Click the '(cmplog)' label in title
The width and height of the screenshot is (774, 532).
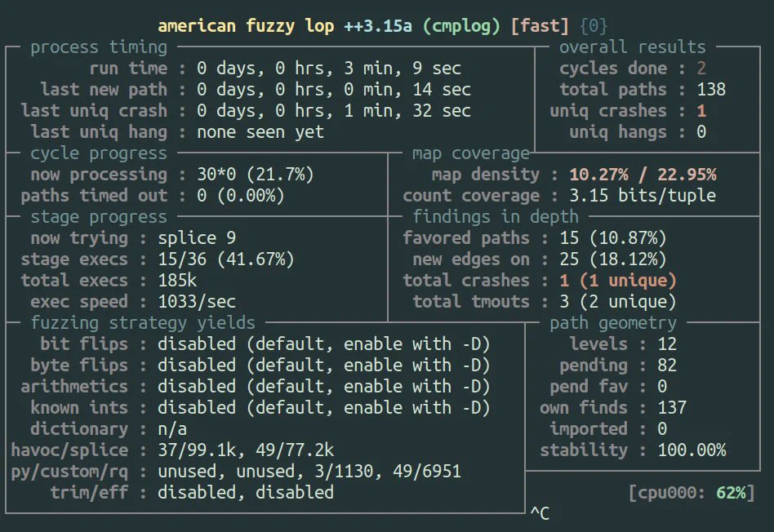pos(461,25)
